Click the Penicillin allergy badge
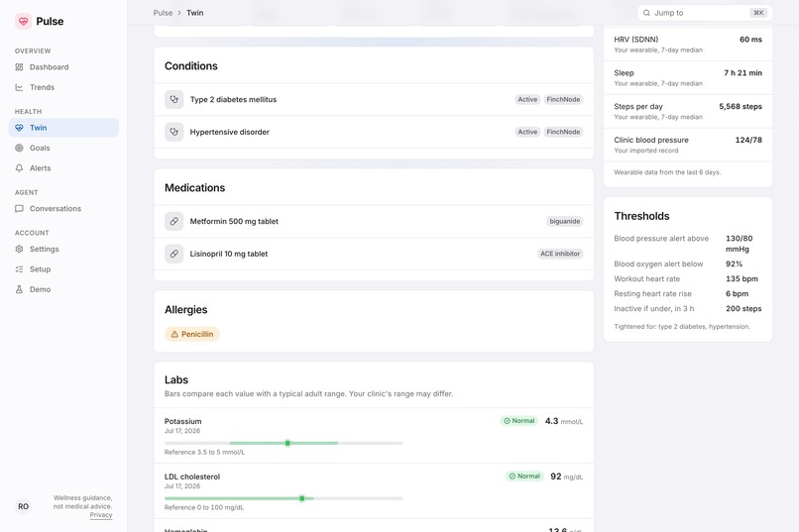This screenshot has width=799, height=532. point(192,335)
